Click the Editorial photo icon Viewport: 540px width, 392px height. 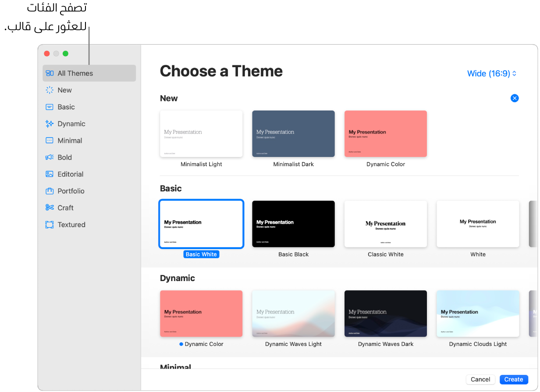click(x=50, y=174)
